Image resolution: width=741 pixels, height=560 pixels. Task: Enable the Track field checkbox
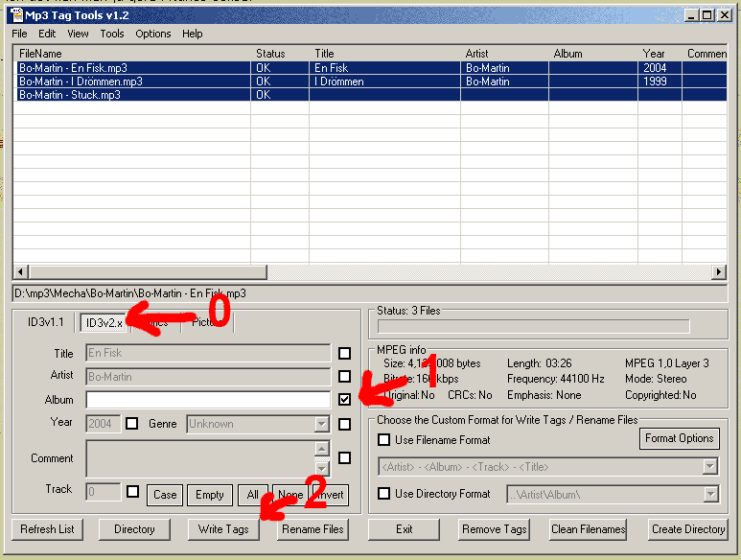[133, 492]
